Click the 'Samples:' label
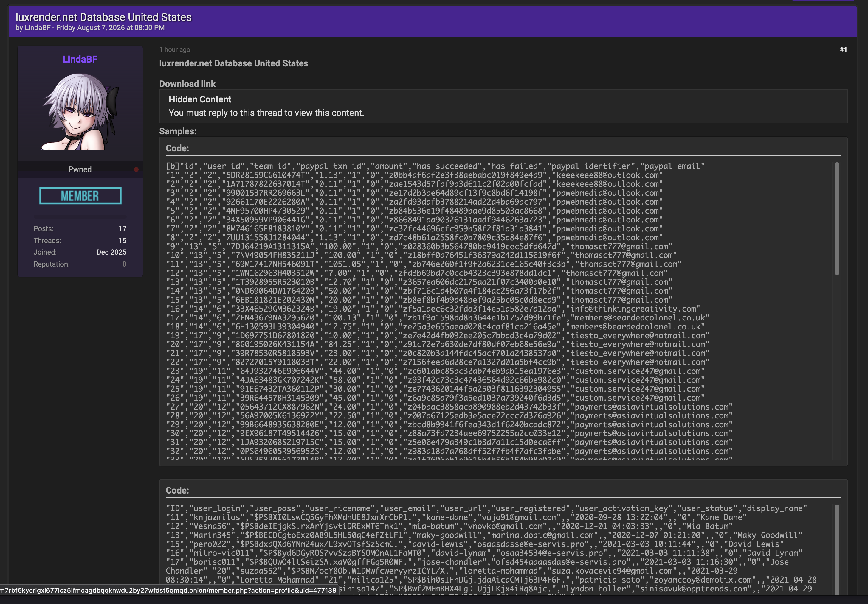 click(x=178, y=131)
